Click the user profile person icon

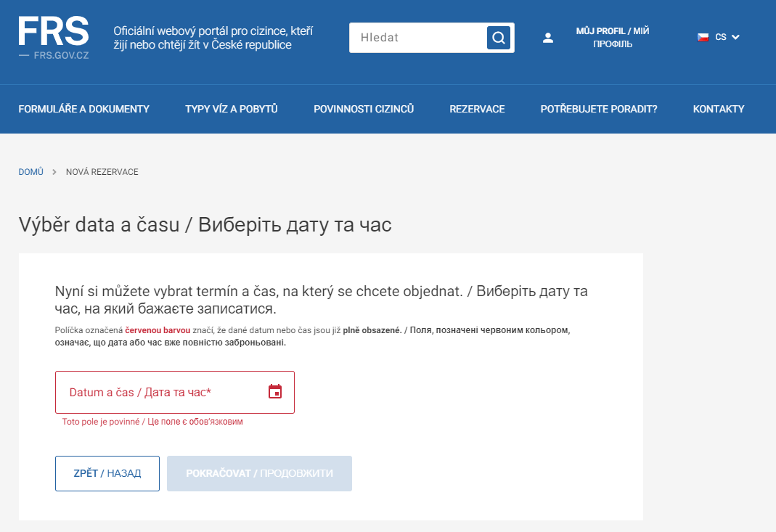pyautogui.click(x=548, y=38)
